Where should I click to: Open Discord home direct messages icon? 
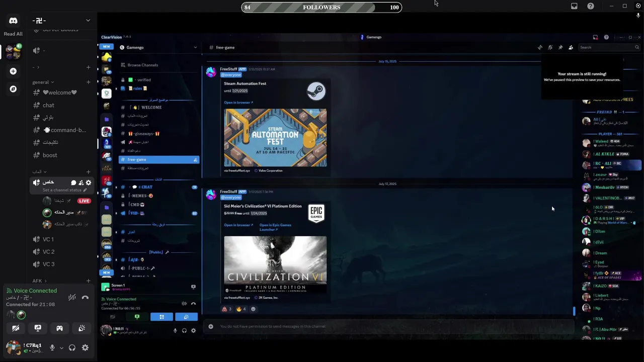[13, 21]
